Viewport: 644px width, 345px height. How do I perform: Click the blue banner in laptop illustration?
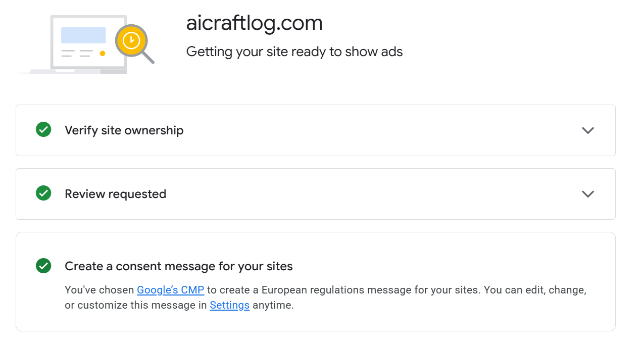tap(83, 35)
